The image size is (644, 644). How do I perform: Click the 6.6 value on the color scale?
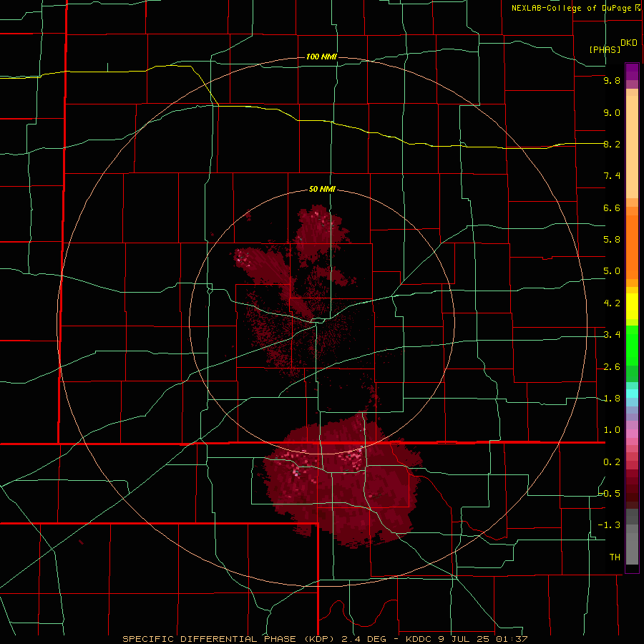(612, 208)
